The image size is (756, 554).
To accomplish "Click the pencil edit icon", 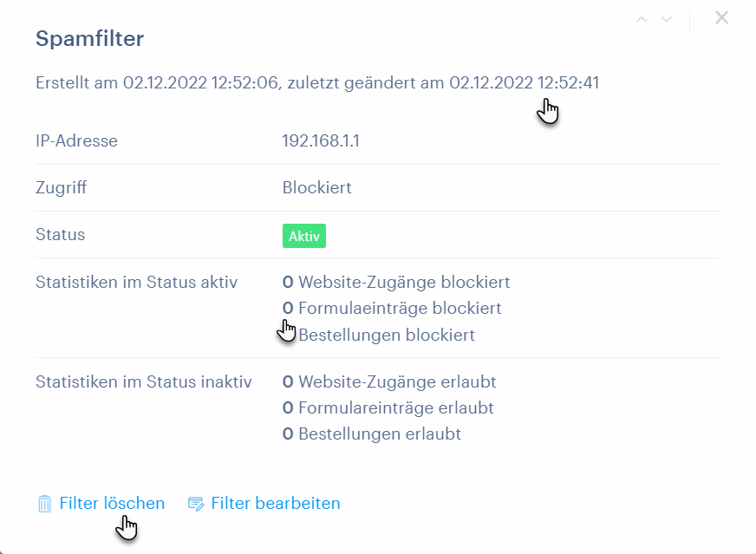I will [196, 504].
